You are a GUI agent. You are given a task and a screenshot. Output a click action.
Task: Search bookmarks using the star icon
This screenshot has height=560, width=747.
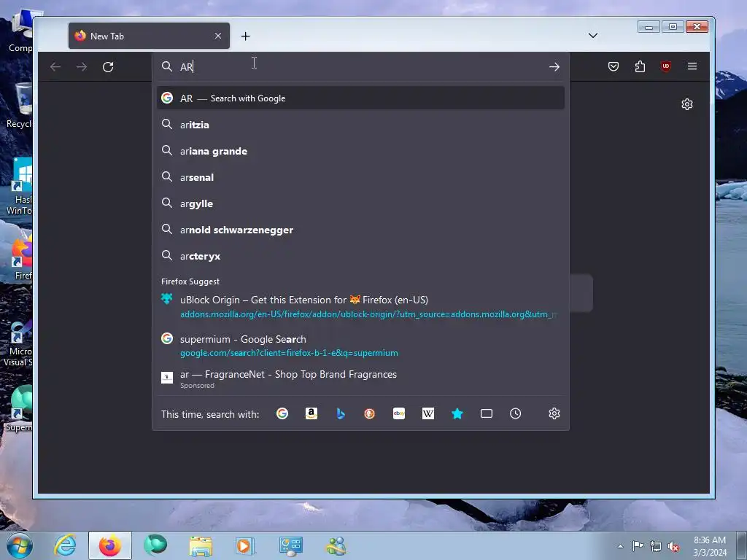[x=457, y=413]
